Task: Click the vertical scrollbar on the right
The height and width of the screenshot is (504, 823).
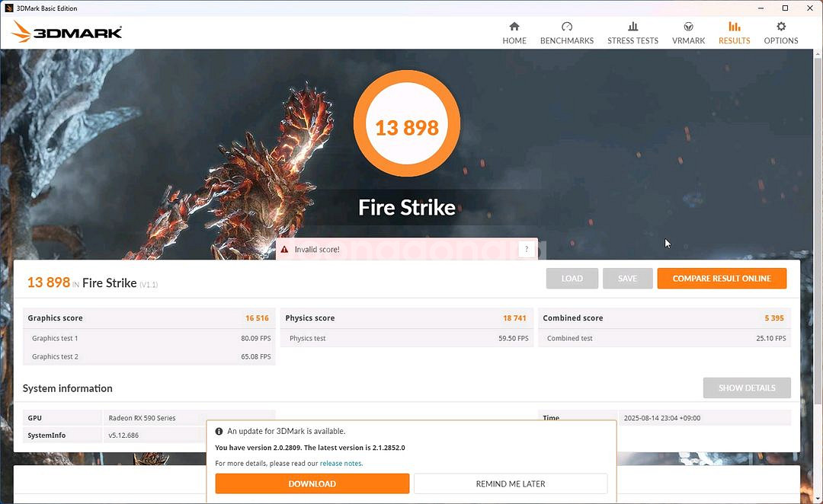Action: click(818, 231)
